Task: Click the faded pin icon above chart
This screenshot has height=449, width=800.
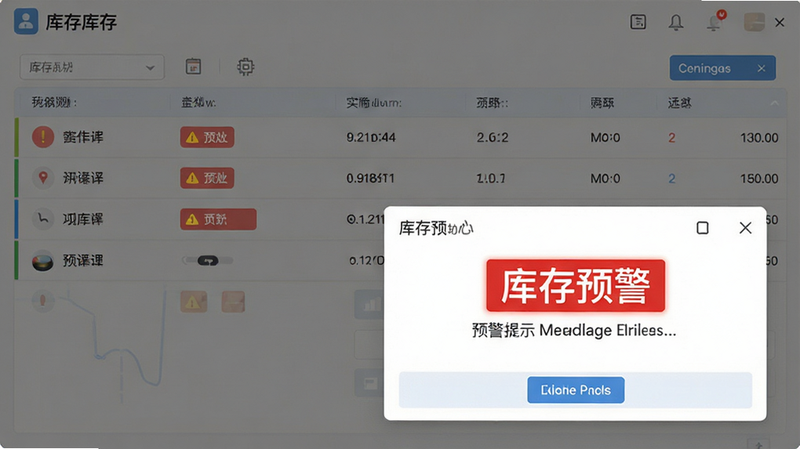Action: [43, 301]
